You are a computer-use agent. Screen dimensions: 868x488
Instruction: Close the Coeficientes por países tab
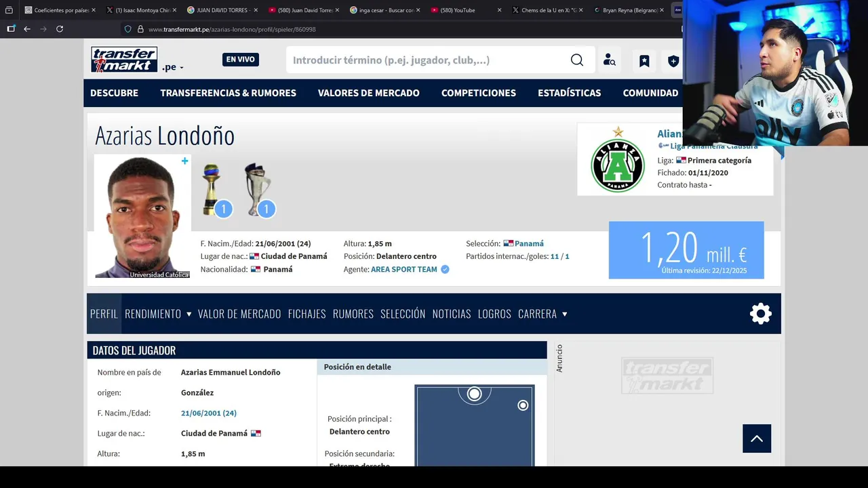pyautogui.click(x=93, y=10)
